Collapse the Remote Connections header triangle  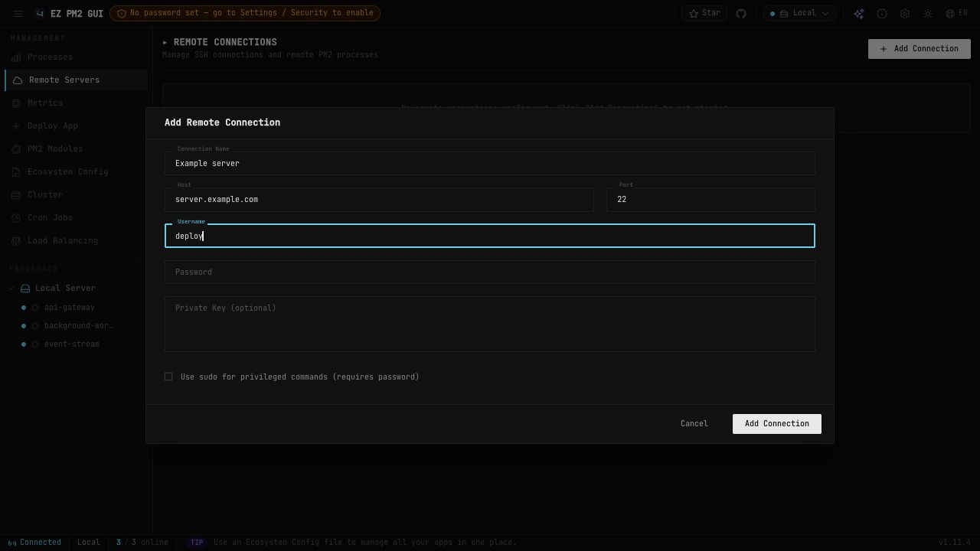[x=165, y=42]
